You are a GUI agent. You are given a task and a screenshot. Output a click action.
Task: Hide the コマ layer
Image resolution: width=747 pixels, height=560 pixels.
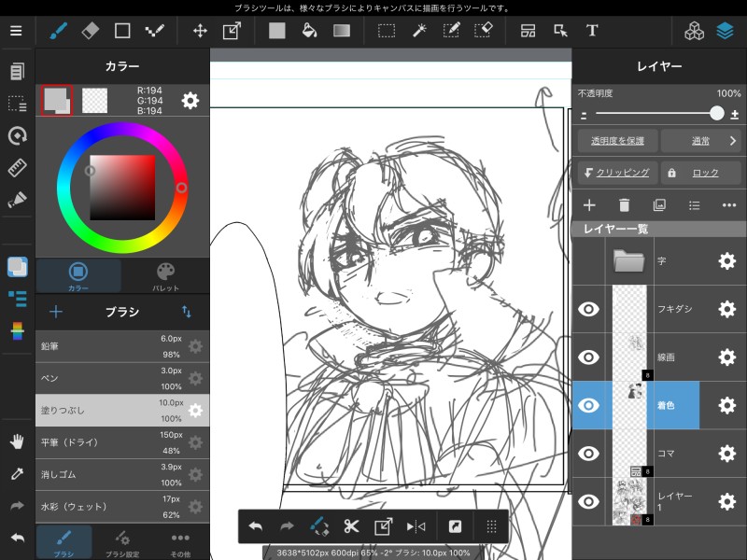[589, 454]
